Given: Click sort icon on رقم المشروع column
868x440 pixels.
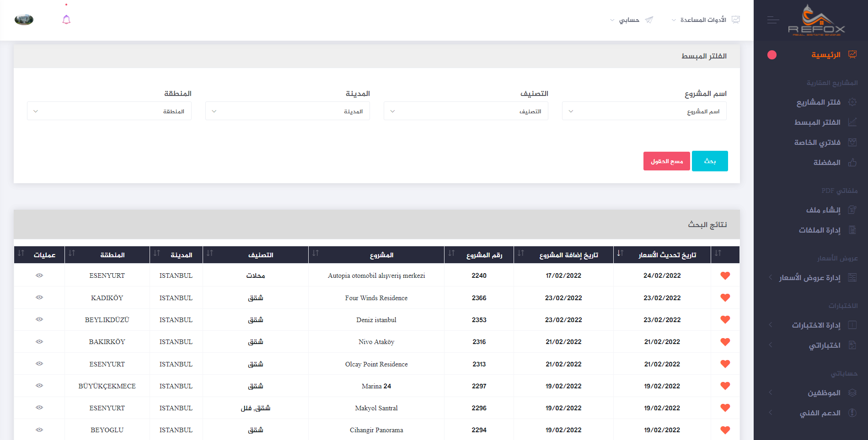Looking at the screenshot, I should tap(451, 254).
